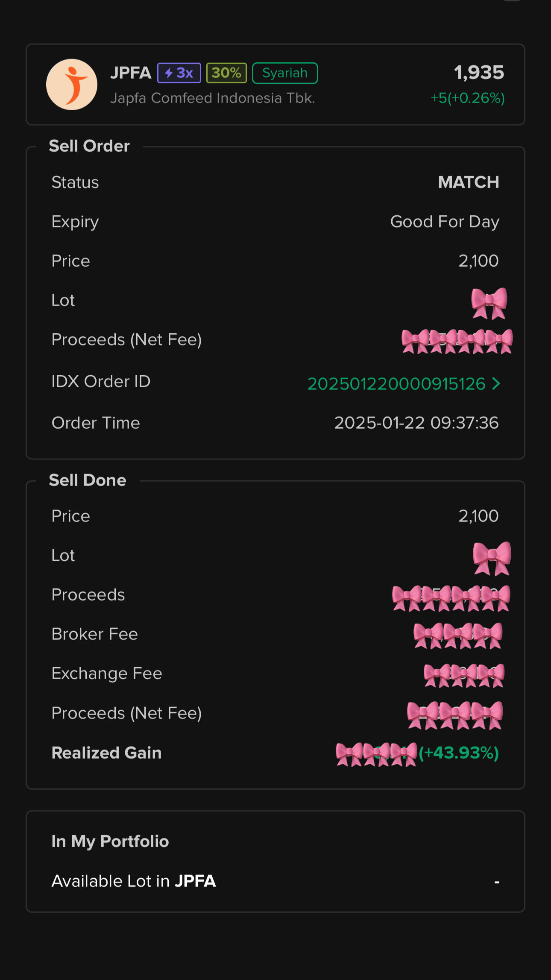This screenshot has height=980, width=551.
Task: Open the IDX Order ID chevron arrow
Action: coord(496,383)
